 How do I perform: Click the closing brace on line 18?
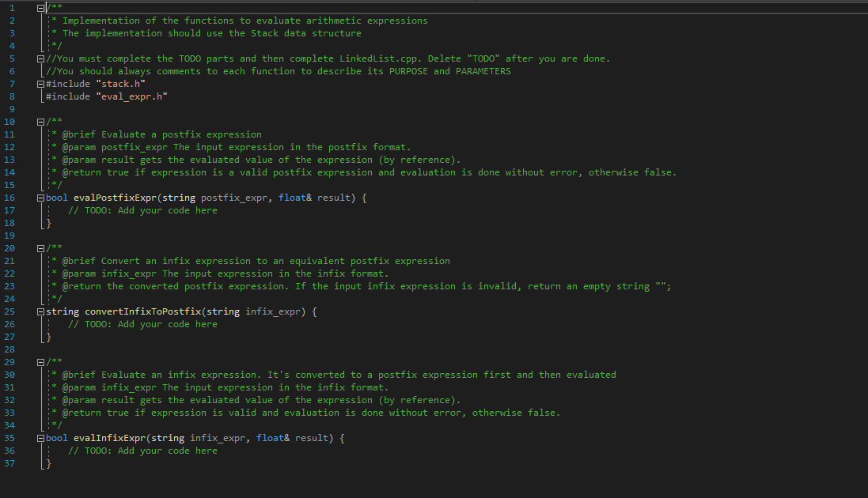(49, 223)
